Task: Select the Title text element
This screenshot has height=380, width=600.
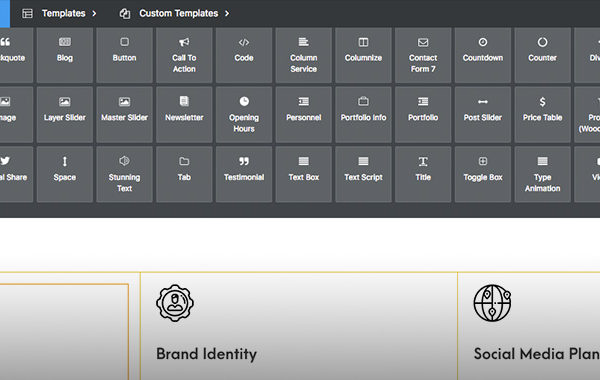Action: (x=423, y=175)
